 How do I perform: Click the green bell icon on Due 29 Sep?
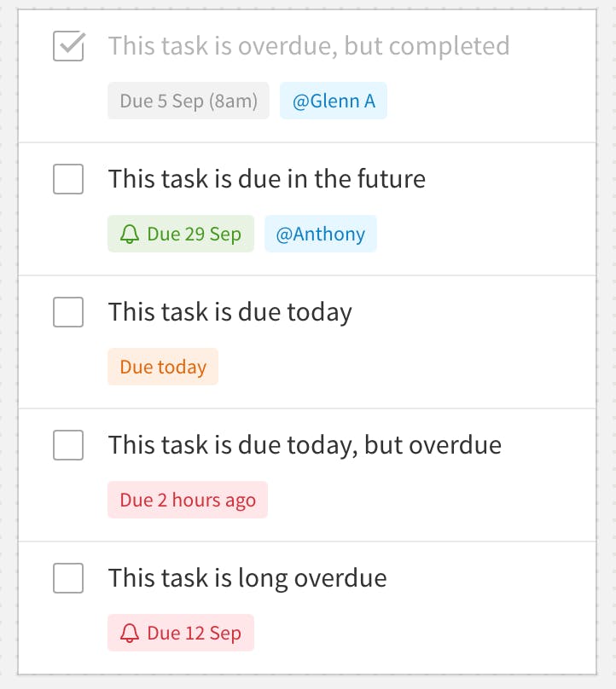[130, 234]
